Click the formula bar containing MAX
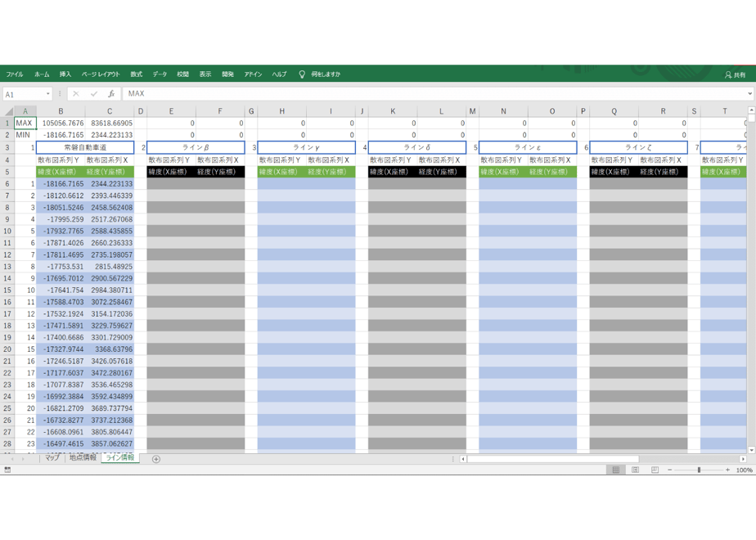The height and width of the screenshot is (540, 756). pos(434,94)
